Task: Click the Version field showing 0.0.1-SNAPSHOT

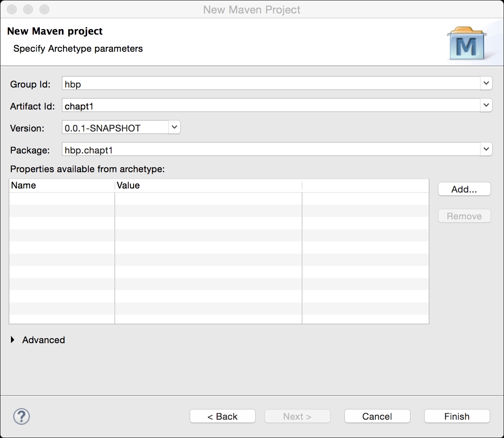Action: point(116,127)
